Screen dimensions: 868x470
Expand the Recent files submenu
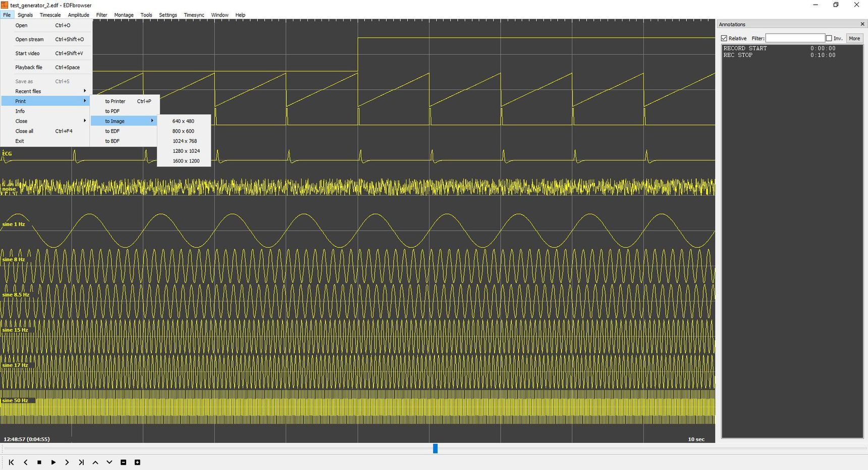(46, 91)
